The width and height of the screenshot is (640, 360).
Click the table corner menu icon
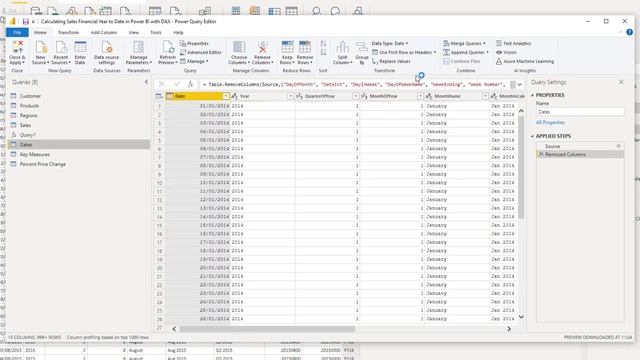pos(159,96)
